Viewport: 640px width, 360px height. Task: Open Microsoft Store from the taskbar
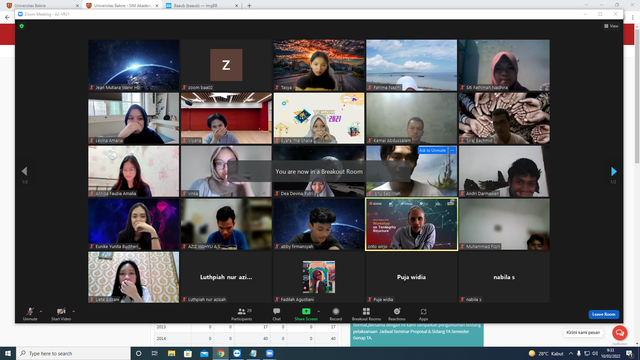coord(187,353)
